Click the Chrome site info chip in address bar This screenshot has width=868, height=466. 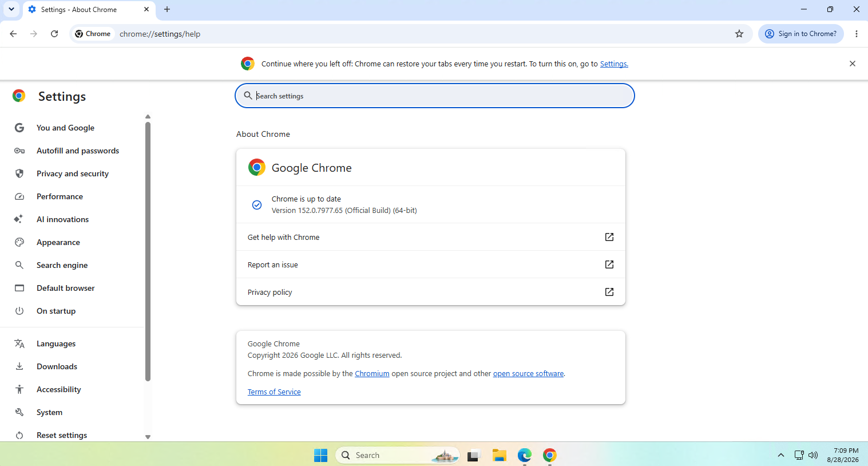[93, 34]
